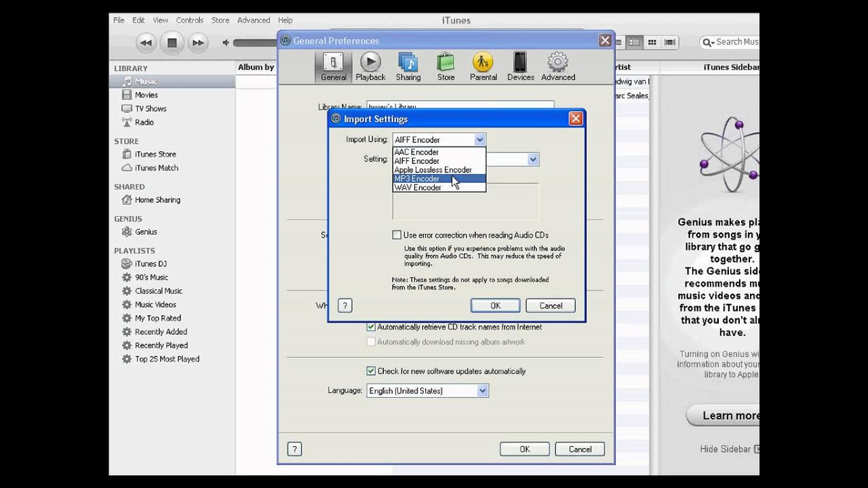Open the Store preferences tab
Viewport: 868px width, 488px height.
(x=446, y=66)
